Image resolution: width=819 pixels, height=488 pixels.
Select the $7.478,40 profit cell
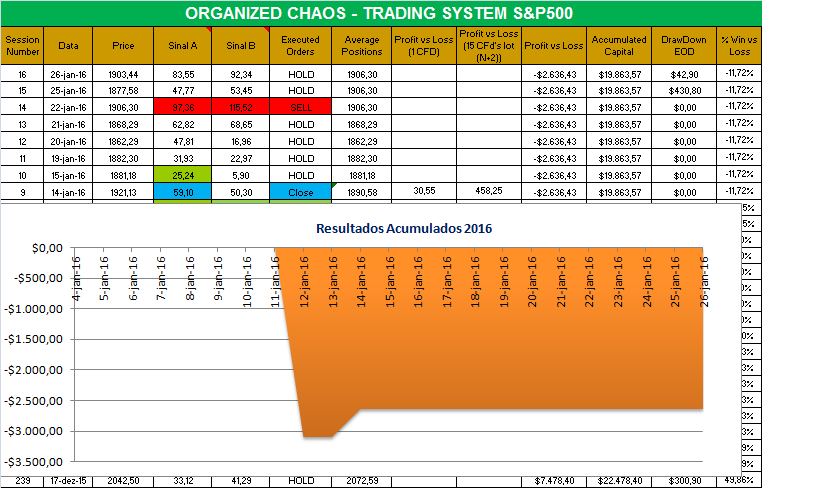click(x=554, y=481)
